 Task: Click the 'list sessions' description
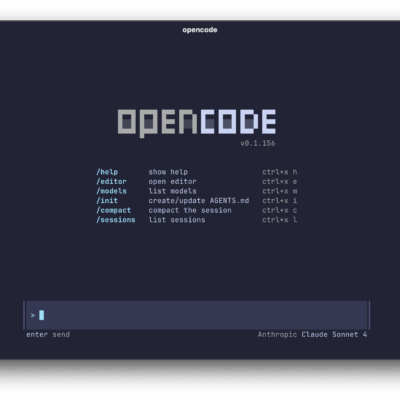[x=177, y=220]
